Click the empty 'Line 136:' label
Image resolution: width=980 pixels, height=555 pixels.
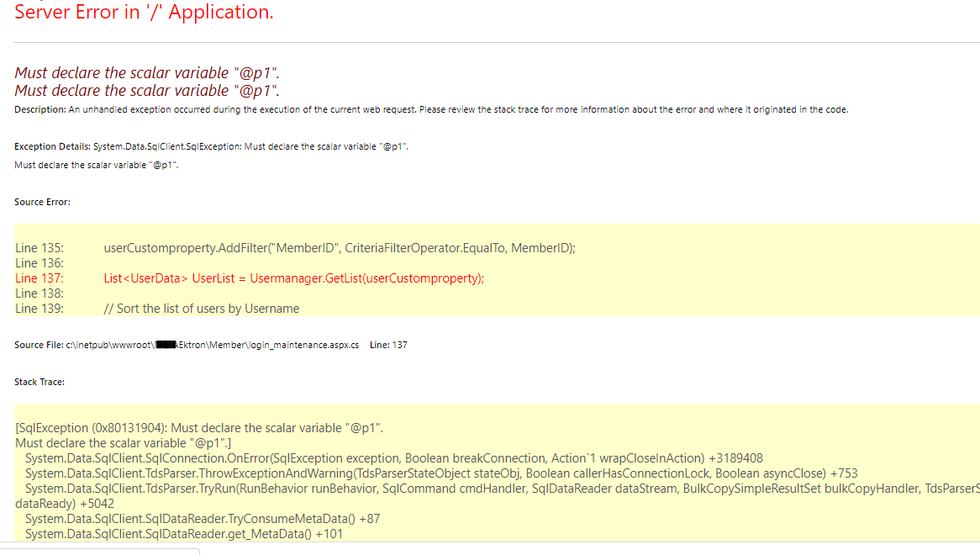coord(39,263)
